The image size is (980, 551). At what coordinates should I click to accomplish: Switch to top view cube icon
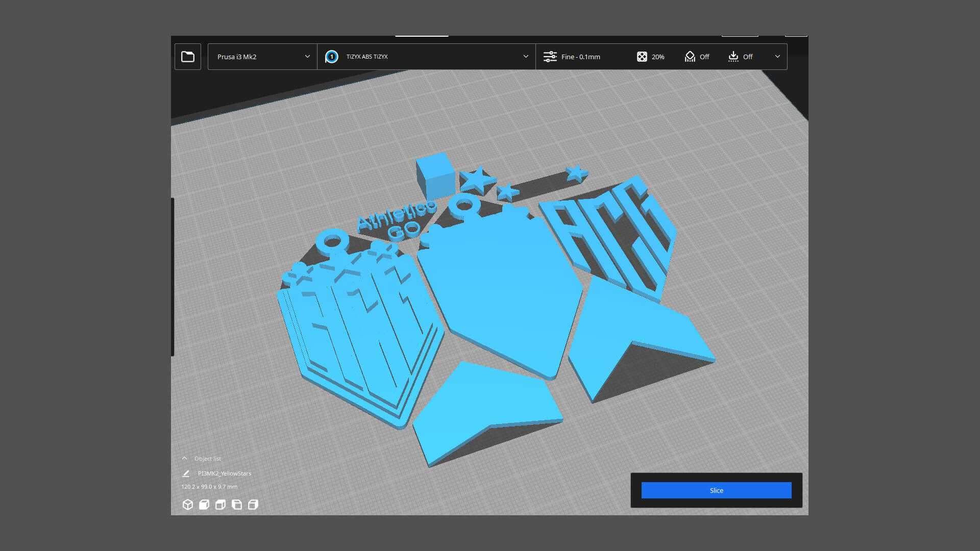tap(220, 505)
